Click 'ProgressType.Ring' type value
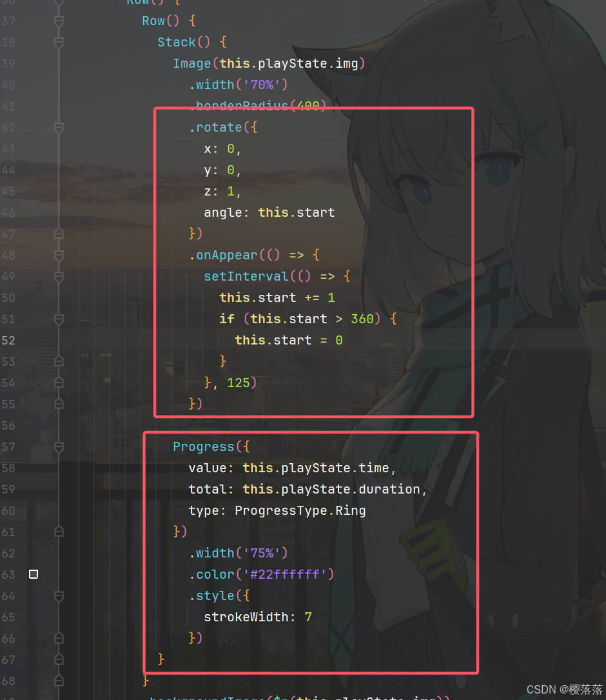This screenshot has width=606, height=700. (x=300, y=511)
